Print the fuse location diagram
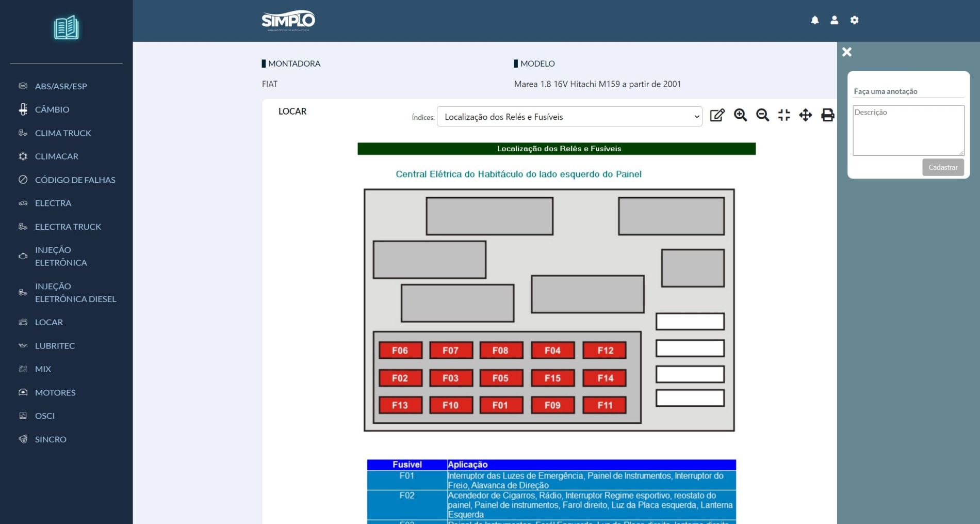 click(827, 115)
